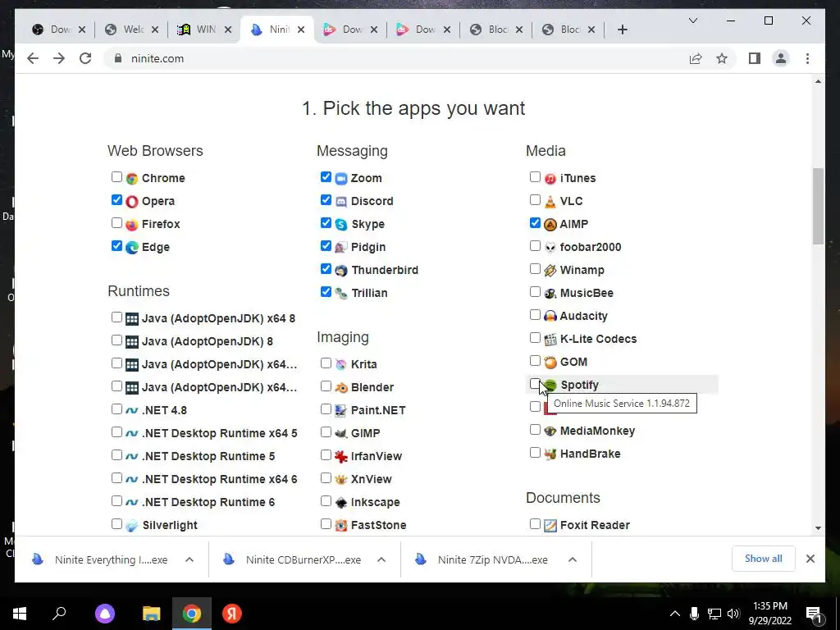Click the HandBrake app icon
The height and width of the screenshot is (630, 840).
[x=550, y=454]
